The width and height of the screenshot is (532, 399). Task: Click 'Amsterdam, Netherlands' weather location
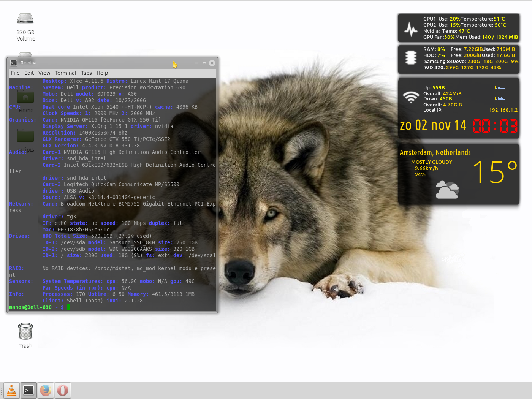[435, 152]
